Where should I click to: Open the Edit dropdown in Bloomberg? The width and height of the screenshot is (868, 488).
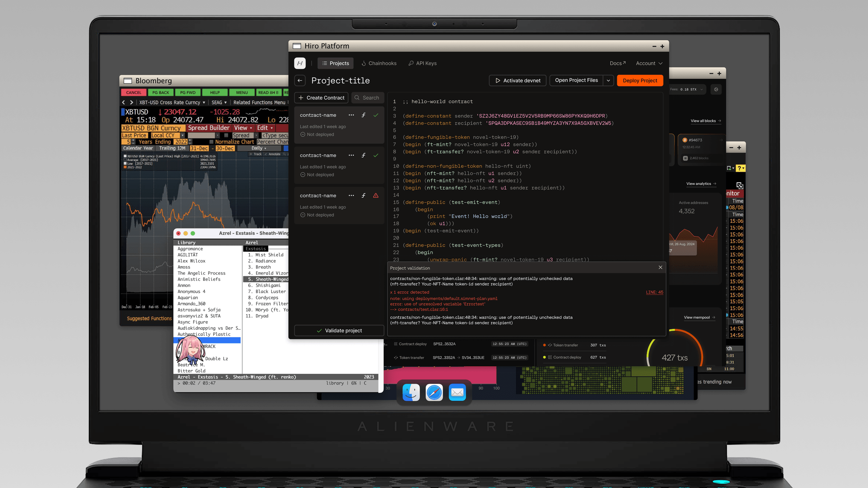(265, 128)
